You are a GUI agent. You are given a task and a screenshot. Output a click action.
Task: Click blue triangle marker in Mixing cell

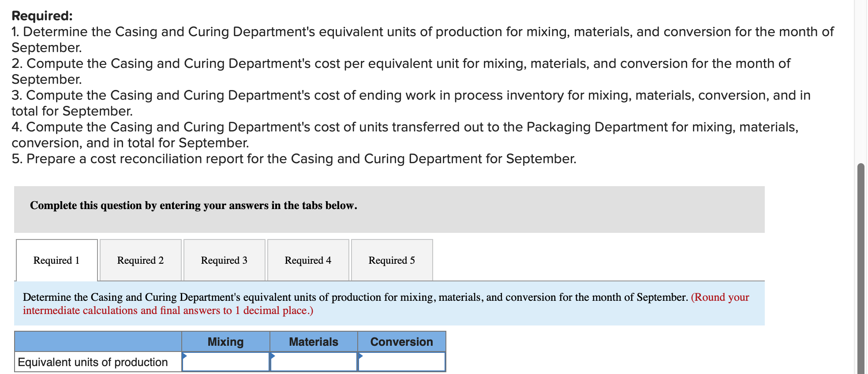click(x=184, y=355)
